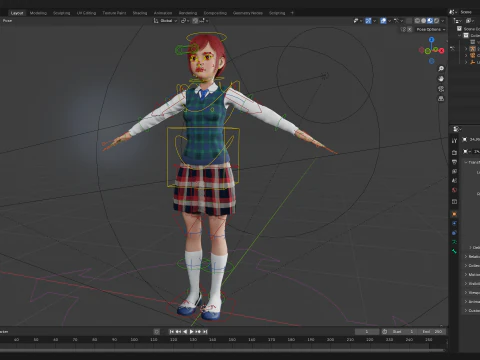The image size is (480, 360).
Task: Open the Global transform orientation dropdown
Action: point(165,21)
